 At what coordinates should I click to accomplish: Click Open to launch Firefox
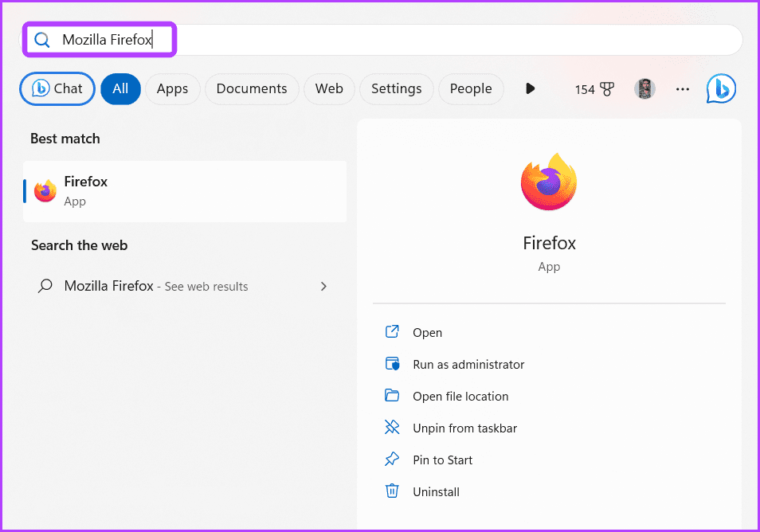tap(427, 332)
